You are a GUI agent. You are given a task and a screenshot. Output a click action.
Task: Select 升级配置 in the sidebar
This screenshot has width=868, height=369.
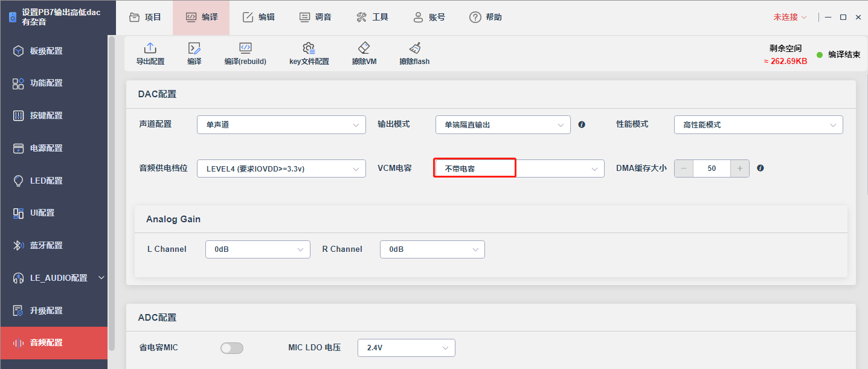coord(54,310)
